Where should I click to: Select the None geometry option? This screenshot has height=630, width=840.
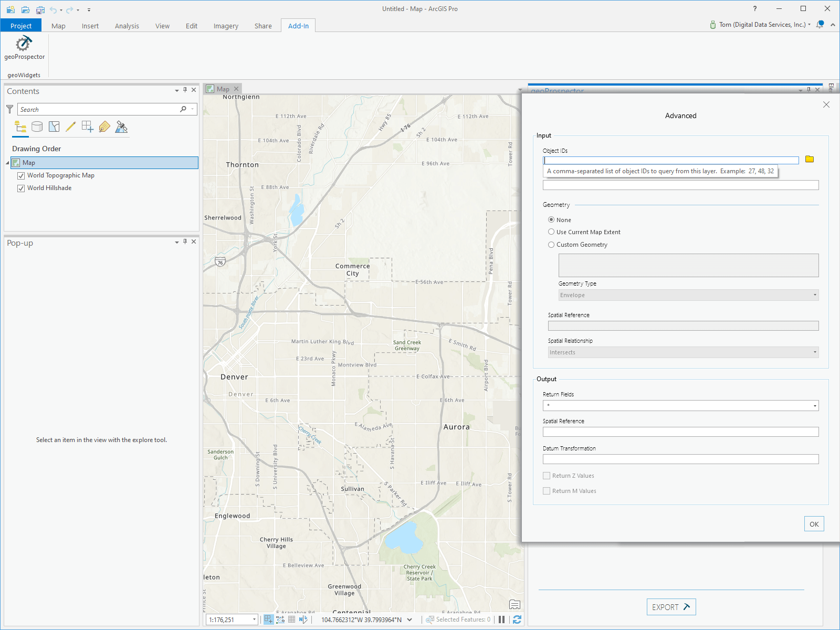(551, 220)
